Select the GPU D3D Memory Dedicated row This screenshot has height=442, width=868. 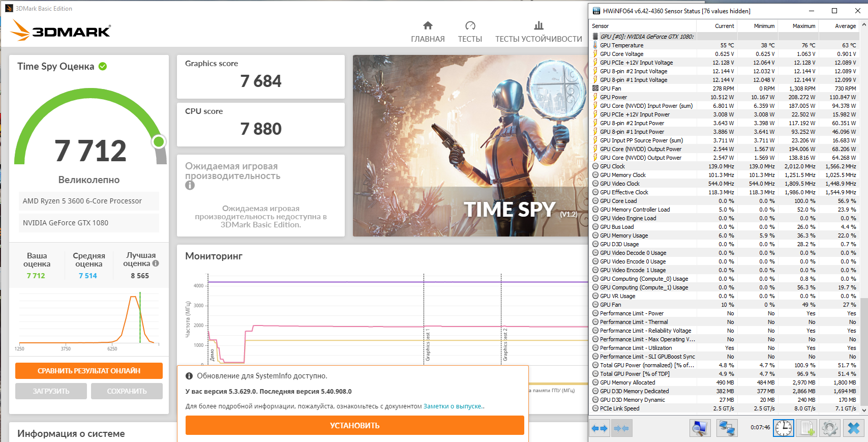pyautogui.click(x=725, y=391)
